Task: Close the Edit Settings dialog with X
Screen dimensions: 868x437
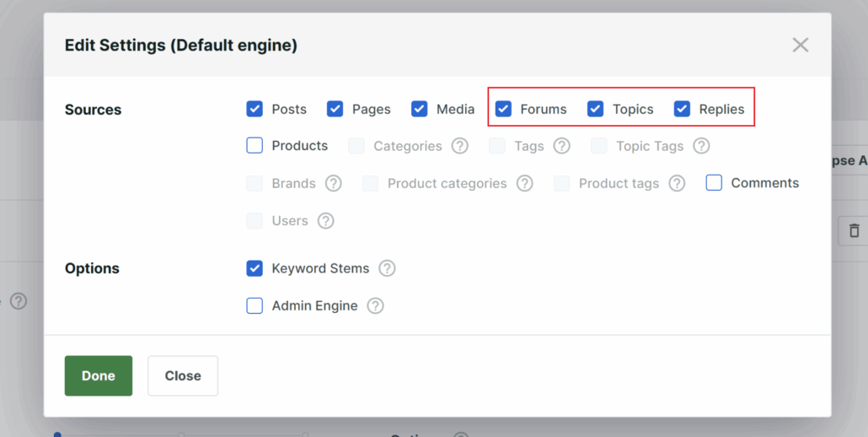Action: coord(801,45)
